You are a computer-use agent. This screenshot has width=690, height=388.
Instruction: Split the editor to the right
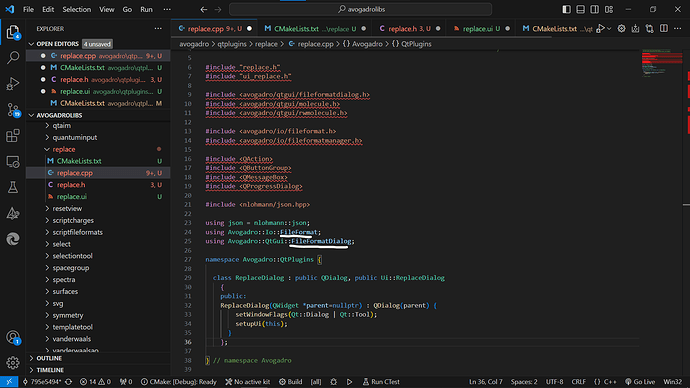(664, 29)
